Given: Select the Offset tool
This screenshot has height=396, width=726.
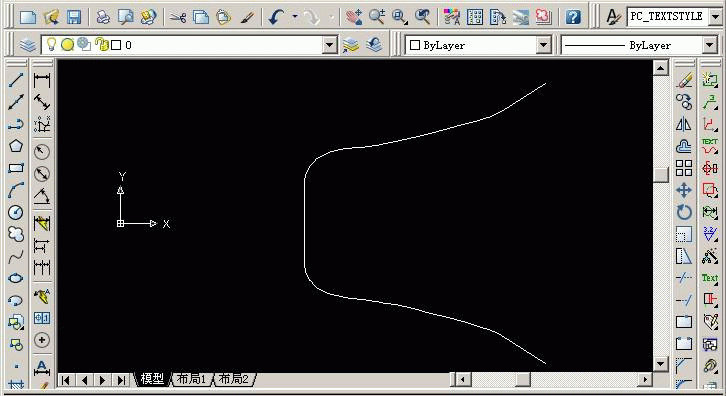Looking at the screenshot, I should (684, 146).
